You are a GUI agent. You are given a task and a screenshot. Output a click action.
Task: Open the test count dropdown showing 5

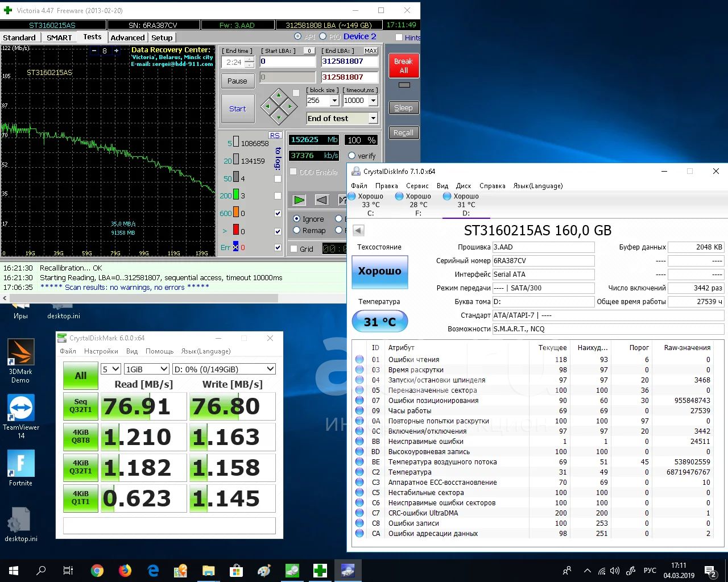pos(111,369)
